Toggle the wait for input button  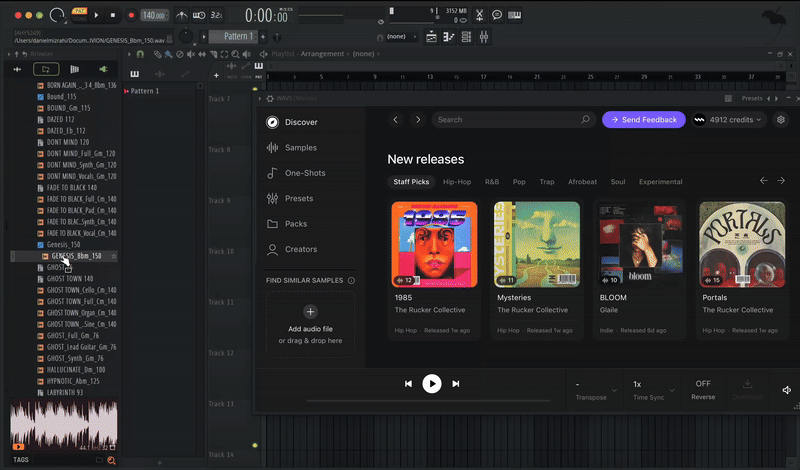pyautogui.click(x=199, y=15)
